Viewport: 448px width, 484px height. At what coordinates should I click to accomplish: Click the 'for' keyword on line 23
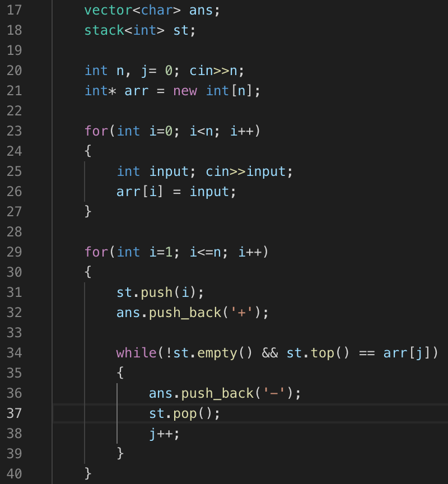pos(96,131)
